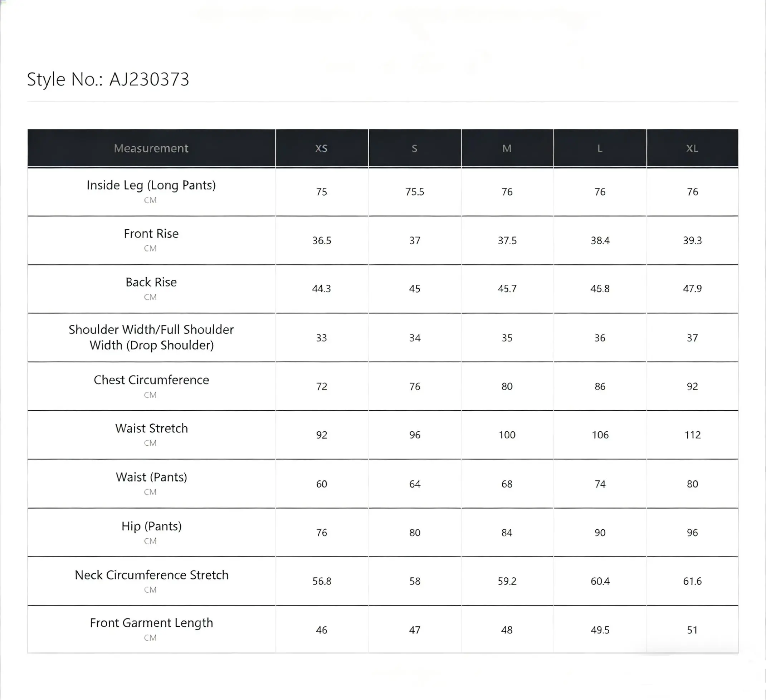Select the L size column header
This screenshot has height=700, width=766.
pos(600,148)
